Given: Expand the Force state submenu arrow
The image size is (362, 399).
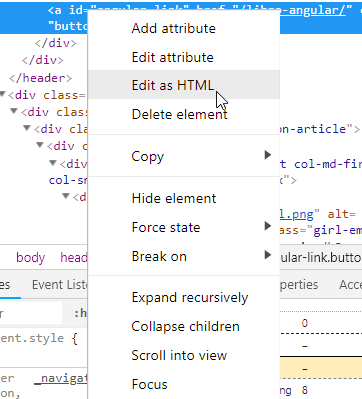Looking at the screenshot, I should (267, 226).
